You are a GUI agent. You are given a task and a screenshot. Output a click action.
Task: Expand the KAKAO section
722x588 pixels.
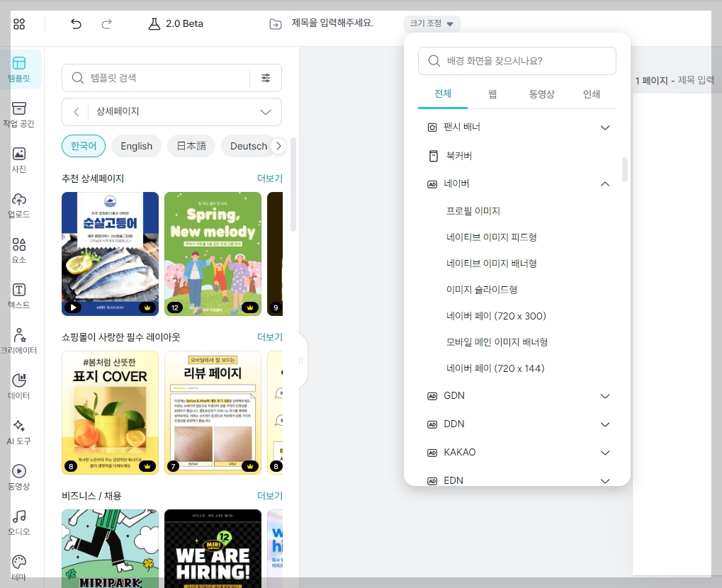[x=605, y=453]
